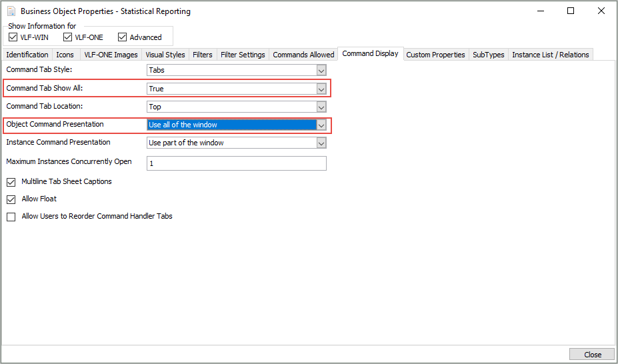Toggle the VLF-WIN checkbox

[14, 37]
